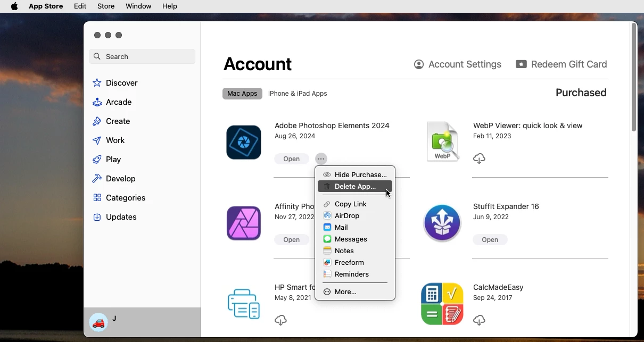Open the Affinity Photo app
The width and height of the screenshot is (644, 342).
tap(292, 240)
